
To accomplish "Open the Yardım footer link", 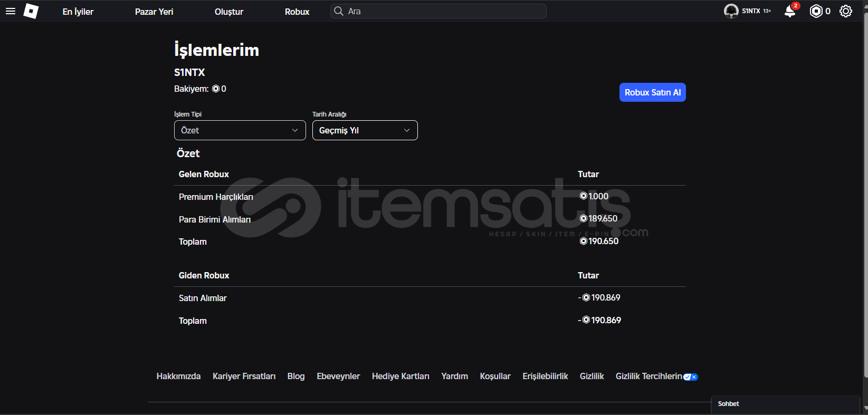I will [454, 376].
